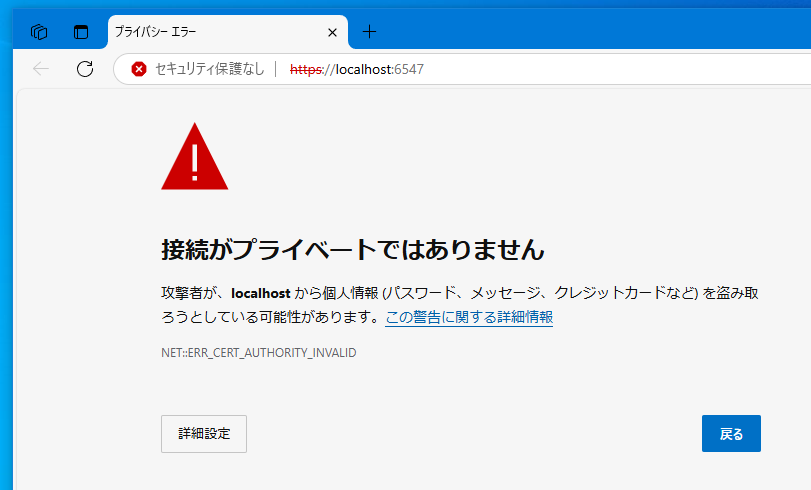Click the NET::ERR_CERT_AUTHORITY_INVALID error code

point(259,353)
